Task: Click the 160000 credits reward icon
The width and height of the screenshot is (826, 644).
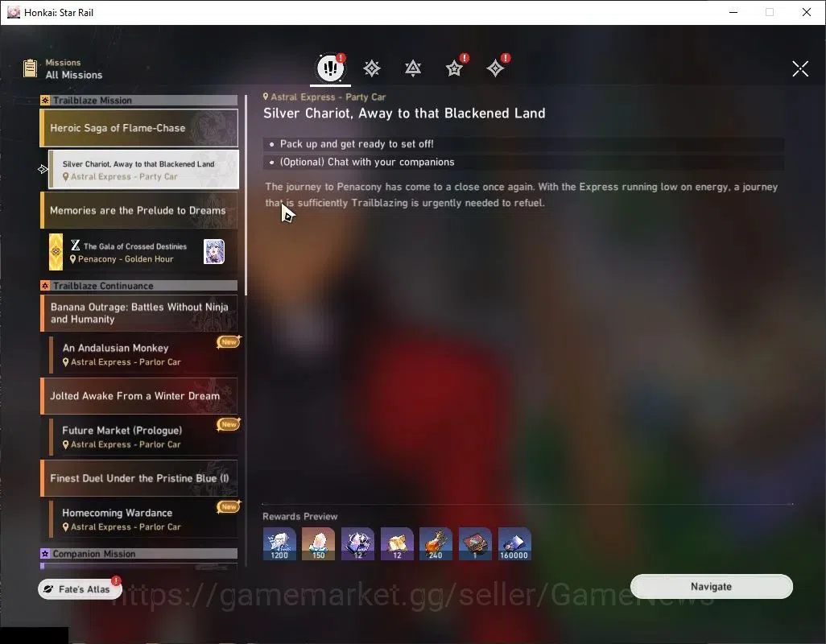Action: 514,544
